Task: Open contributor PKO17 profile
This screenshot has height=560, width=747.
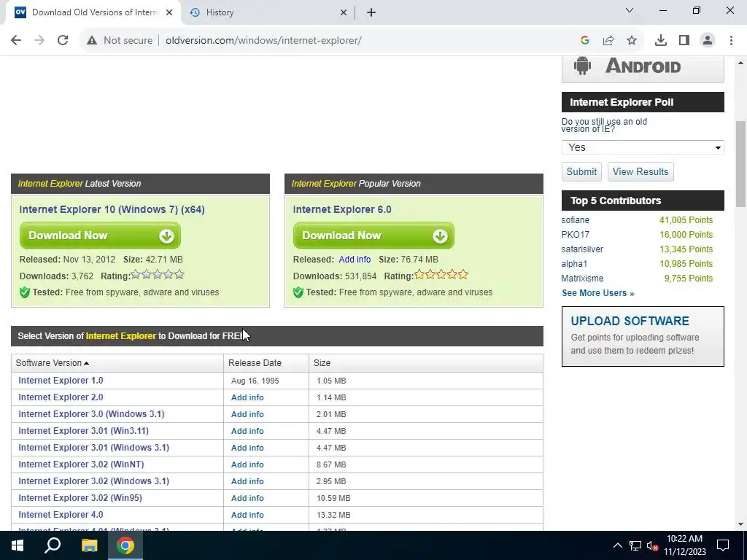Action: [x=575, y=235]
